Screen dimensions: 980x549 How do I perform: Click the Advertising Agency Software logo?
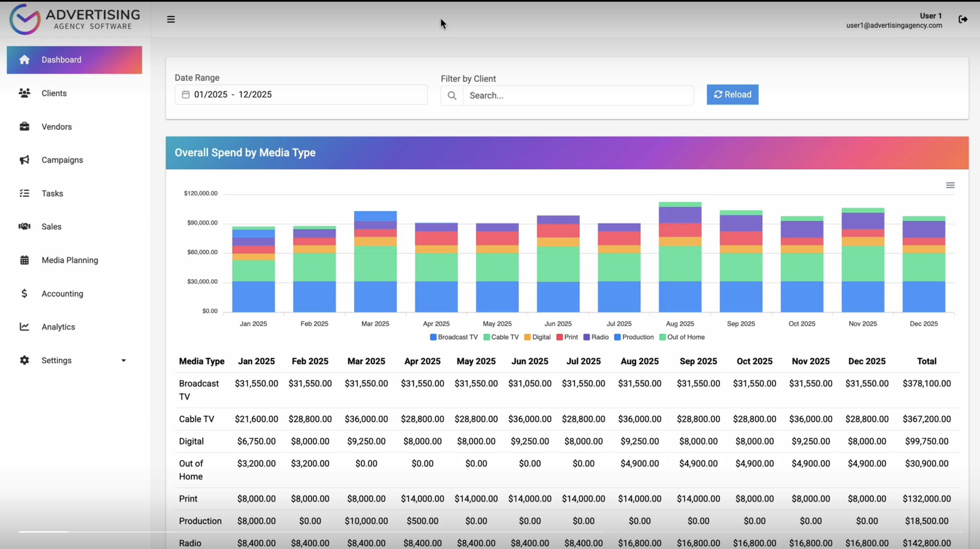click(75, 19)
